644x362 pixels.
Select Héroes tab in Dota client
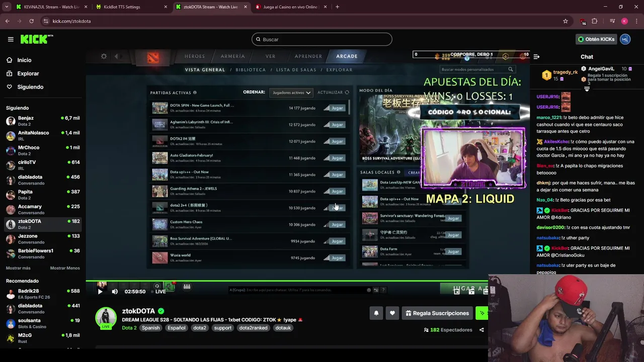pos(194,56)
